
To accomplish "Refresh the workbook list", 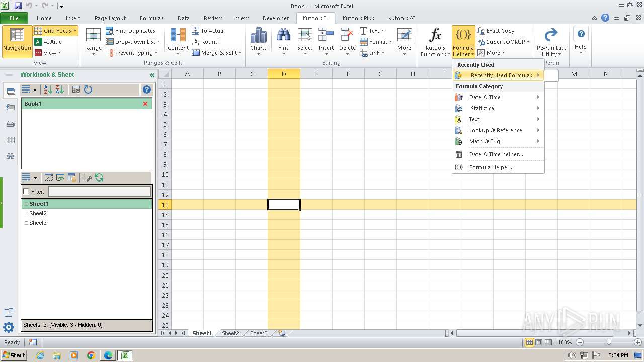I will tap(88, 89).
